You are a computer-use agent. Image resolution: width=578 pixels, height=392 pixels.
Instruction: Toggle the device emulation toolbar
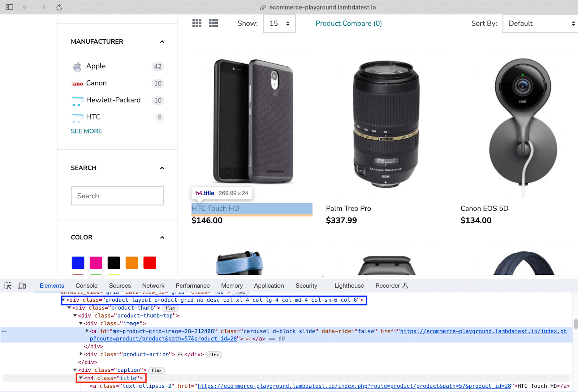click(22, 286)
